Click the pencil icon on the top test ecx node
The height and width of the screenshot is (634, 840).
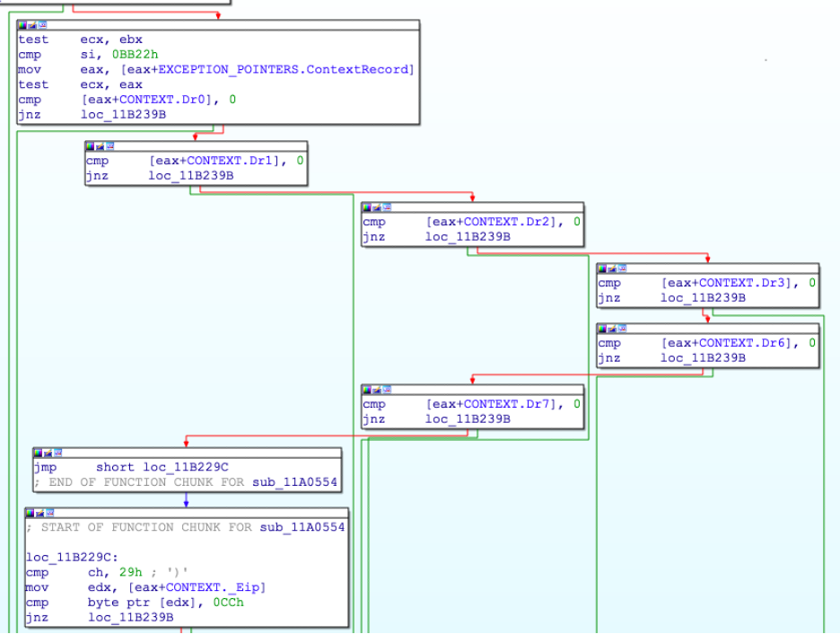click(x=31, y=25)
